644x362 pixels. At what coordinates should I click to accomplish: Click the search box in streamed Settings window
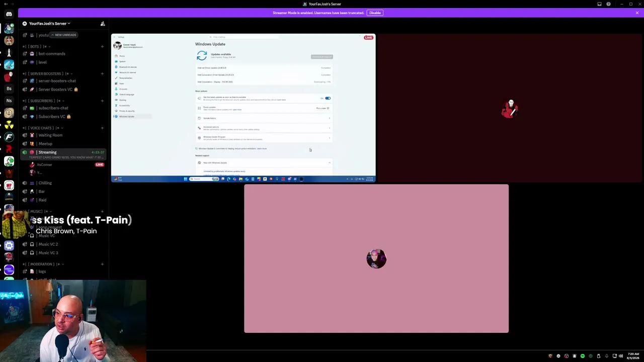click(x=243, y=37)
